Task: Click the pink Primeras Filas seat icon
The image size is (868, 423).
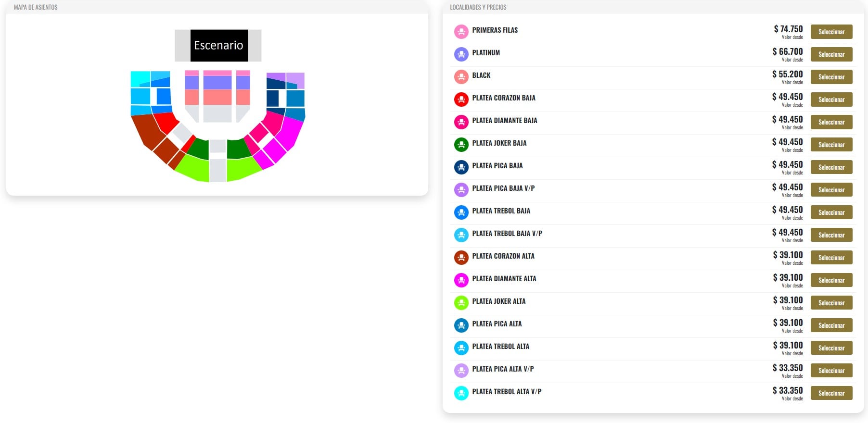Action: tap(461, 32)
